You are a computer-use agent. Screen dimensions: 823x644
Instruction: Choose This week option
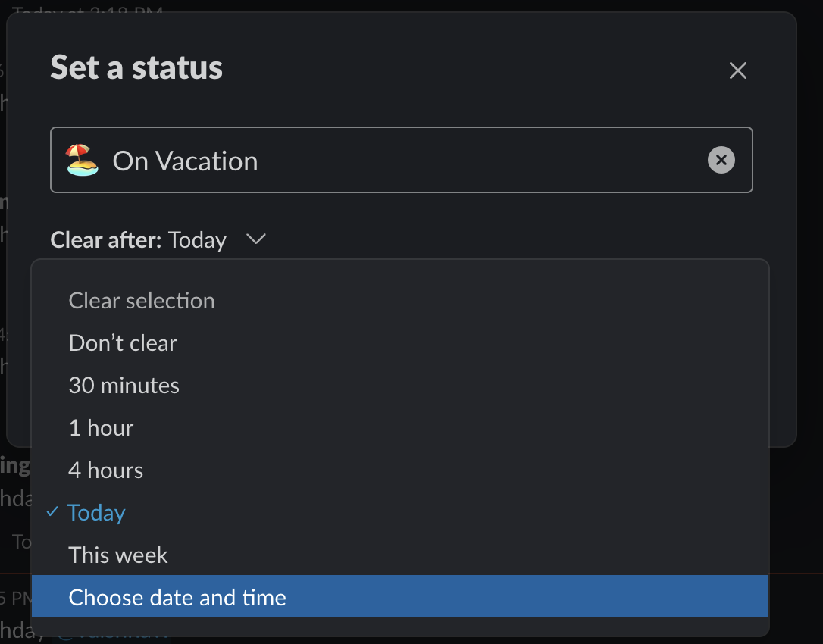tap(400, 555)
